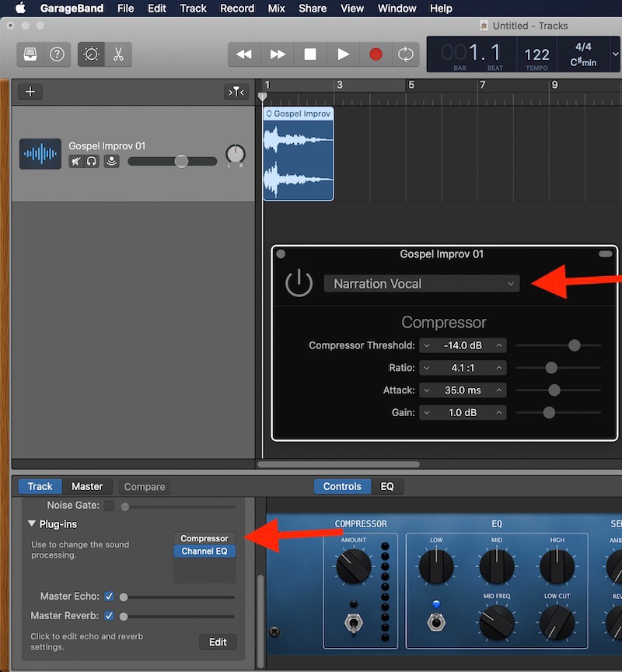622x672 pixels.
Task: Click the EQ MID knob
Action: [x=497, y=566]
